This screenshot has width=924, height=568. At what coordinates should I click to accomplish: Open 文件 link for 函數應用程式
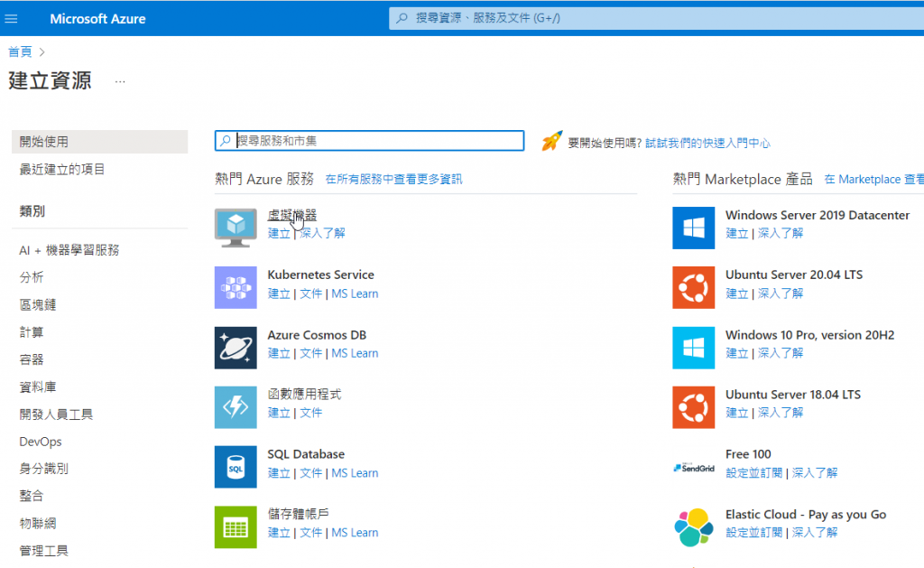[310, 413]
